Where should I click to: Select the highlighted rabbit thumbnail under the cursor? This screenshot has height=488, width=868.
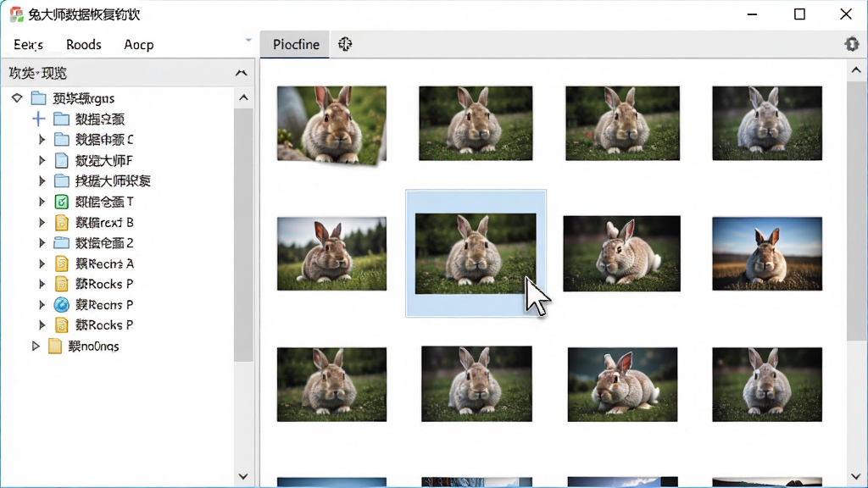click(x=476, y=253)
